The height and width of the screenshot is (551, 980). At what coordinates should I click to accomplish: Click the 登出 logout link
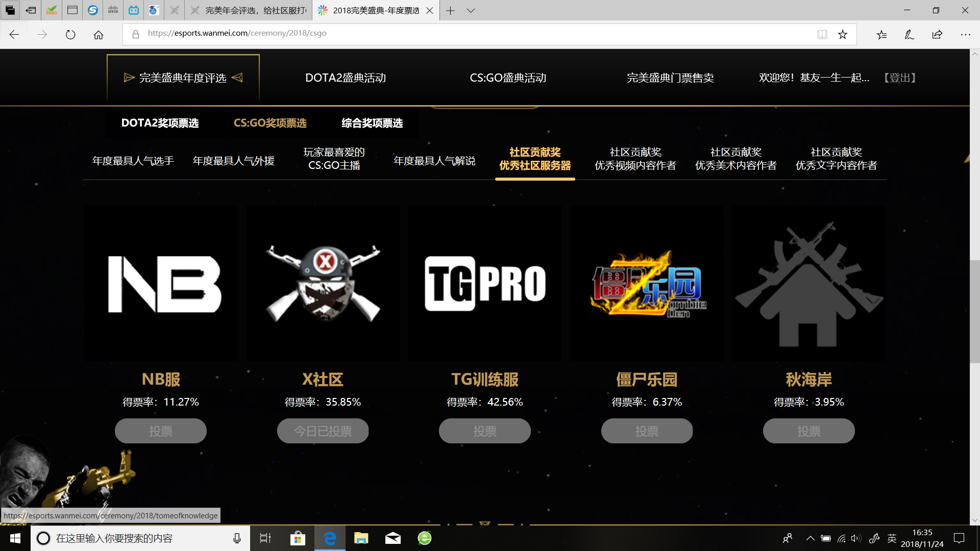click(900, 78)
